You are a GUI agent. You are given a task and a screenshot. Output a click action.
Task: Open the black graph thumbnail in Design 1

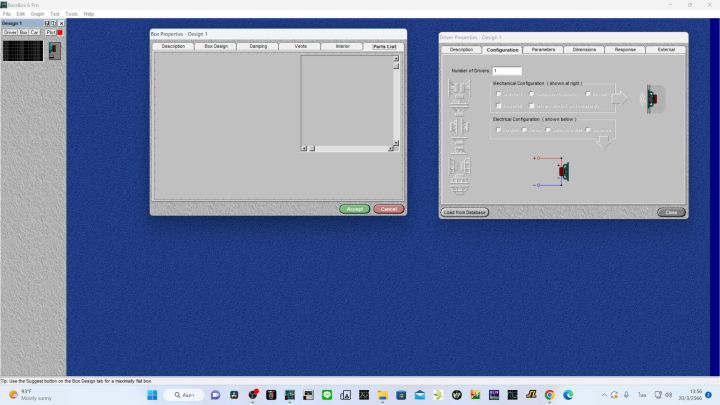click(x=22, y=51)
